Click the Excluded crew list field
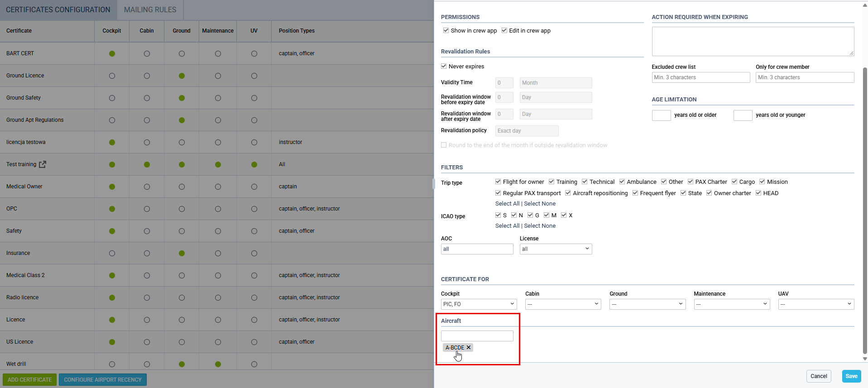 pos(701,77)
